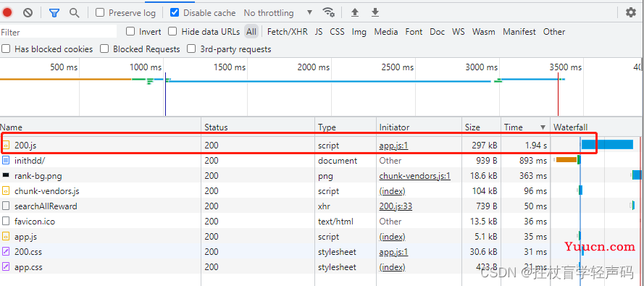Filter by Manifest requests
This screenshot has height=286, width=644.
pos(519,32)
